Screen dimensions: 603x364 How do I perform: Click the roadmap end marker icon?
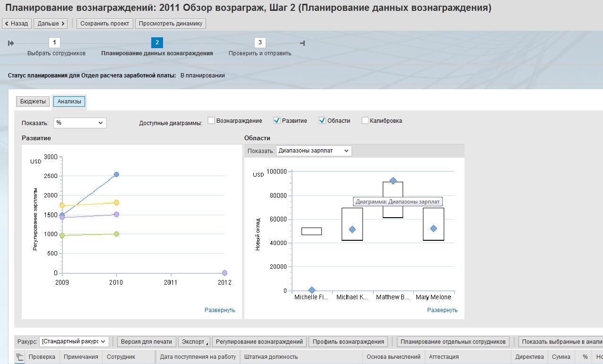pyautogui.click(x=302, y=43)
